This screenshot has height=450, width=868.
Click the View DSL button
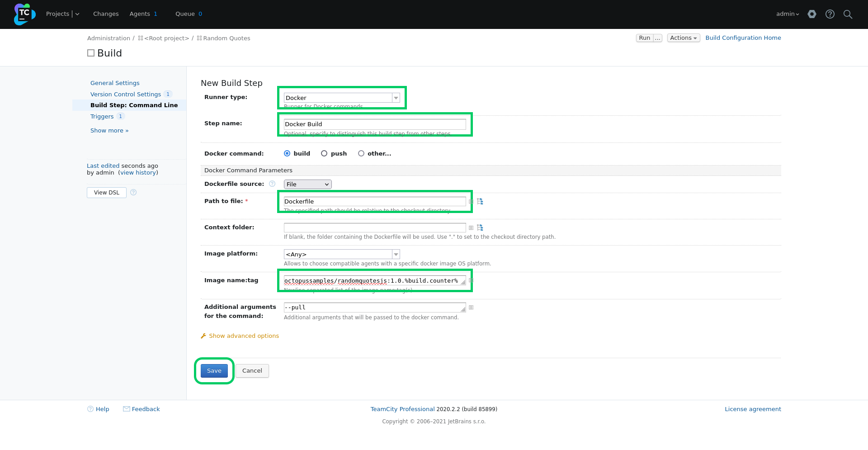click(x=107, y=193)
